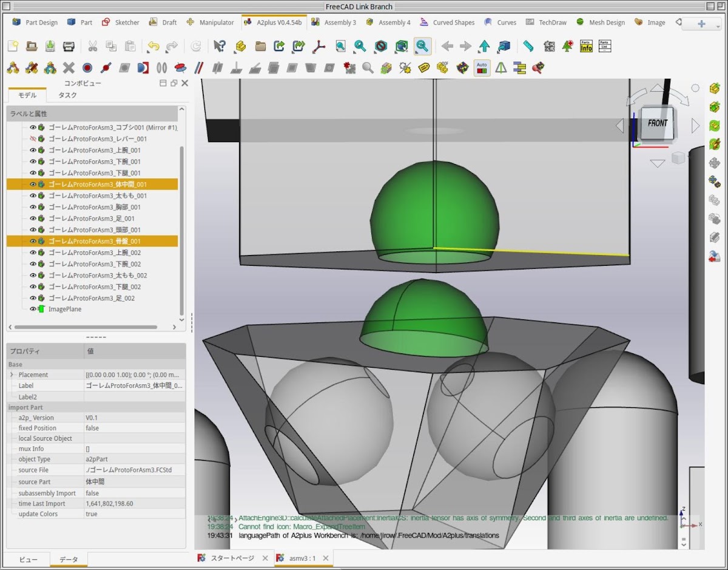Image resolution: width=728 pixels, height=570 pixels.
Task: Click the constraint tree structure icon
Action: (x=519, y=67)
